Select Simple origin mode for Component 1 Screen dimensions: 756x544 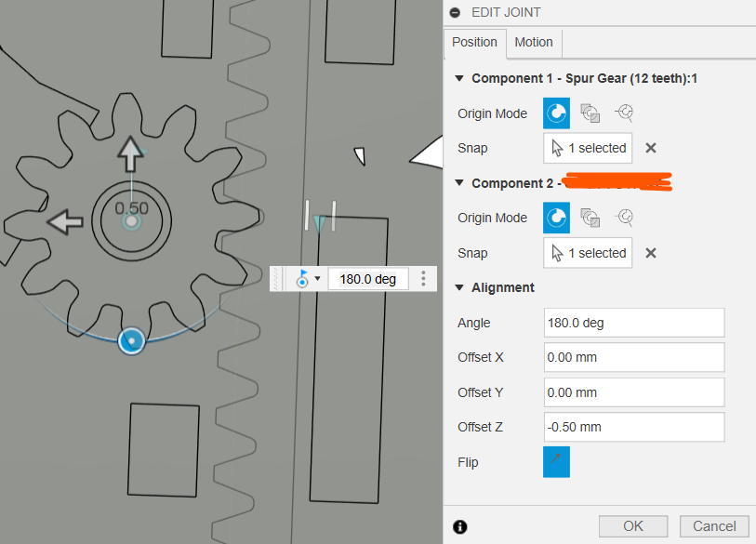(555, 113)
